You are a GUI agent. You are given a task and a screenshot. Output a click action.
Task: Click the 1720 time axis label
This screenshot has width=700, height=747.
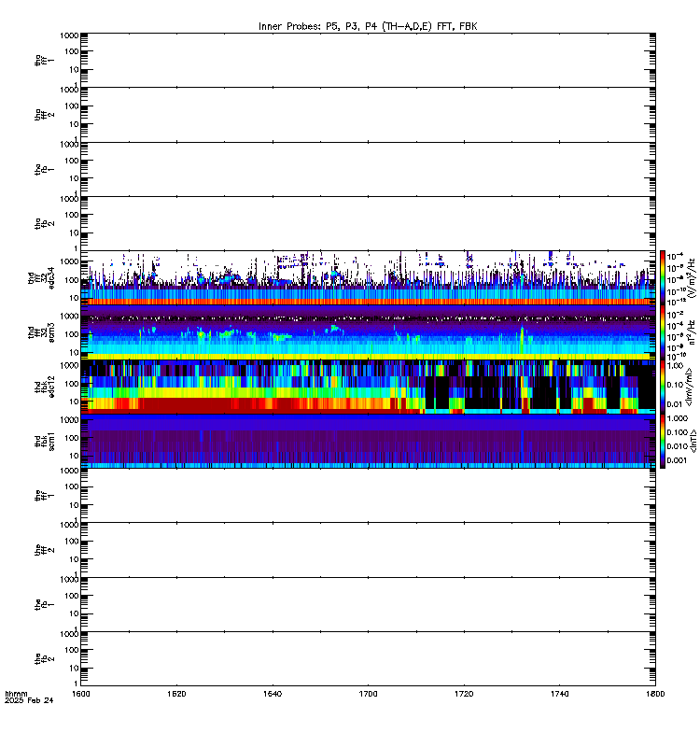[x=464, y=694]
